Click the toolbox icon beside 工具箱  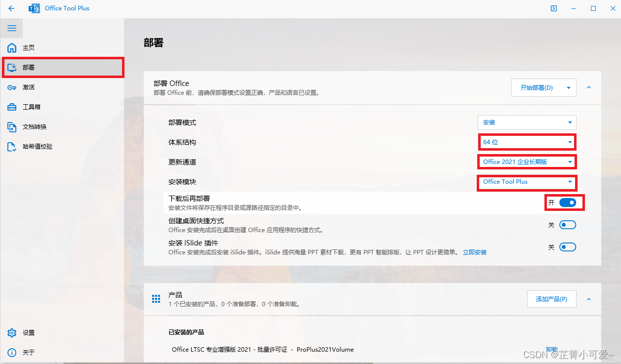point(12,107)
